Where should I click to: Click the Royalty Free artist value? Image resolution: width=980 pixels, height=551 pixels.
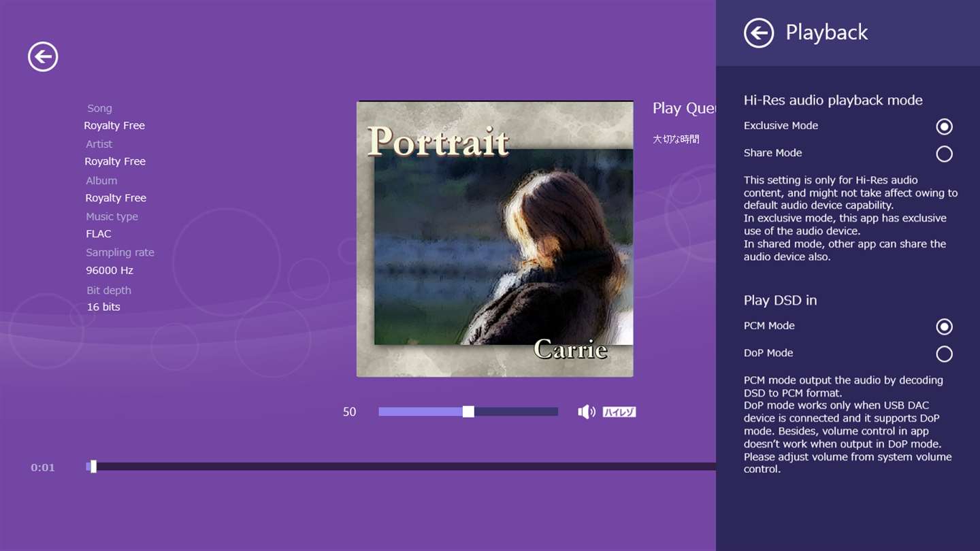click(115, 161)
